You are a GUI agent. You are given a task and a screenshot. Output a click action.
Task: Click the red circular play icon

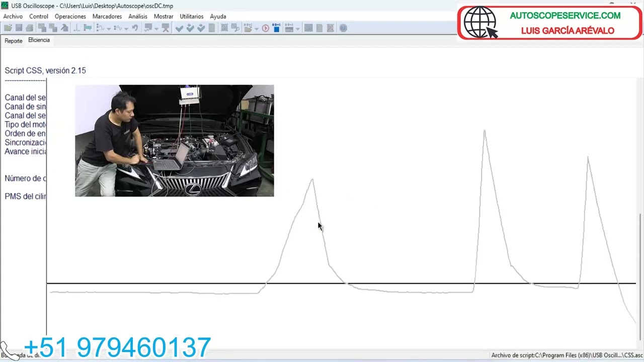265,28
